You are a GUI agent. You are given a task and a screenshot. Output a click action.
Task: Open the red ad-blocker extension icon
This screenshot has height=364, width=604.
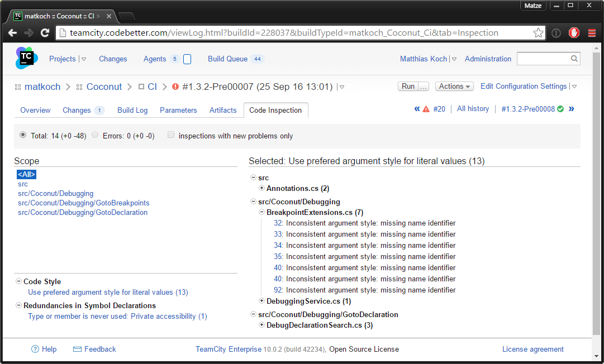coord(574,33)
